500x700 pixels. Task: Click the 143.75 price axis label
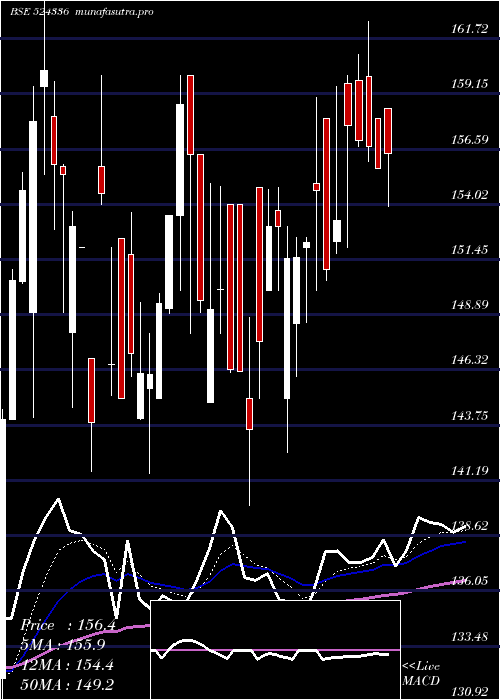point(469,416)
